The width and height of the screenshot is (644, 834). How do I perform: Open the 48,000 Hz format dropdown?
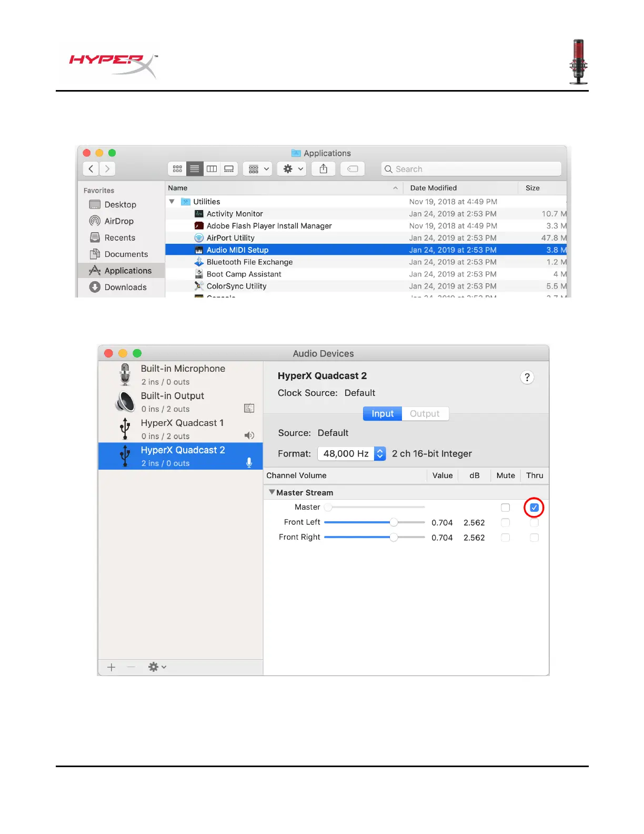coord(352,454)
